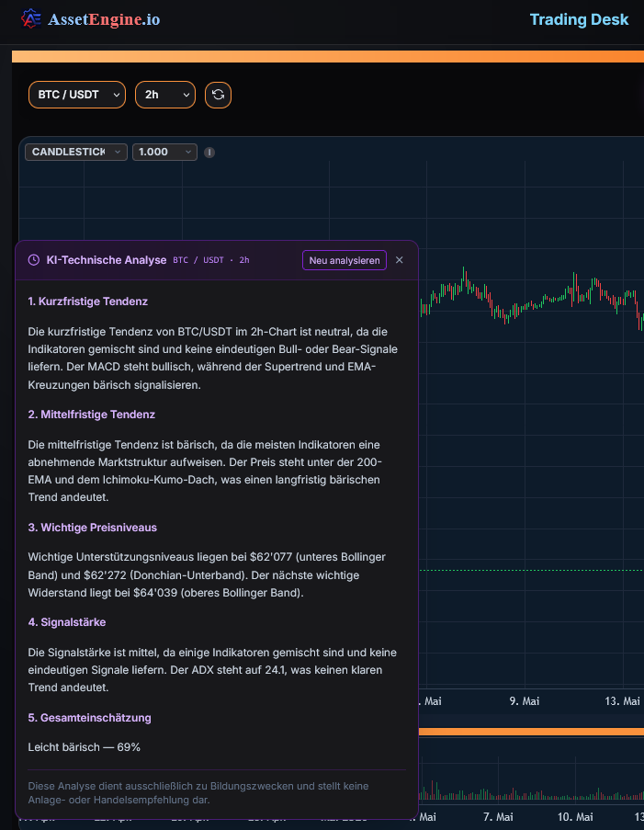Click the '9. Mai' date axis label
The height and width of the screenshot is (830, 644).
pyautogui.click(x=525, y=701)
